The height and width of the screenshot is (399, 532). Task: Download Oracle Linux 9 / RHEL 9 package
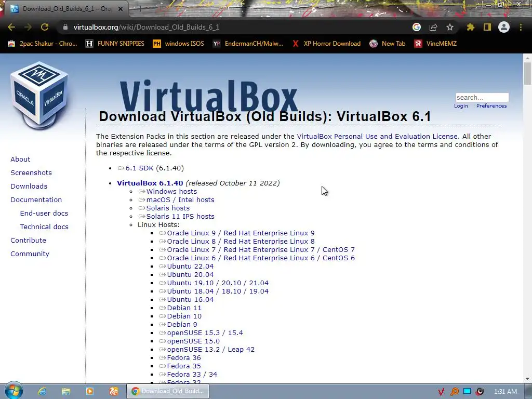point(241,233)
